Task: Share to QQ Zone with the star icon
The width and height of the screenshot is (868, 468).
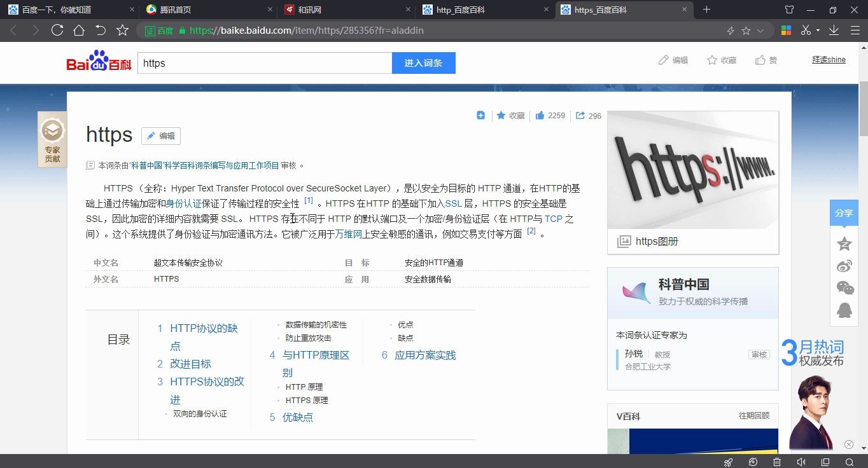Action: [844, 244]
